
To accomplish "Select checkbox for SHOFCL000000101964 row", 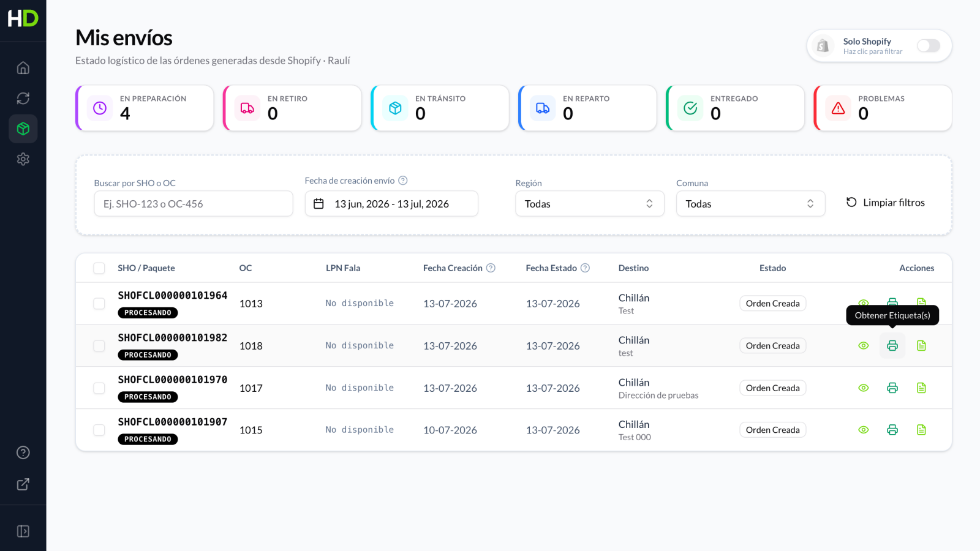I will (x=99, y=304).
